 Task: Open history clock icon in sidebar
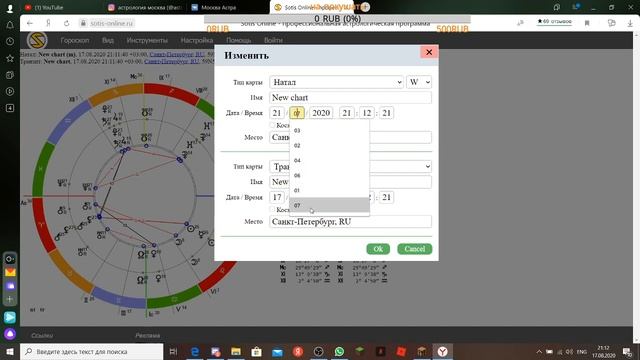click(10, 42)
